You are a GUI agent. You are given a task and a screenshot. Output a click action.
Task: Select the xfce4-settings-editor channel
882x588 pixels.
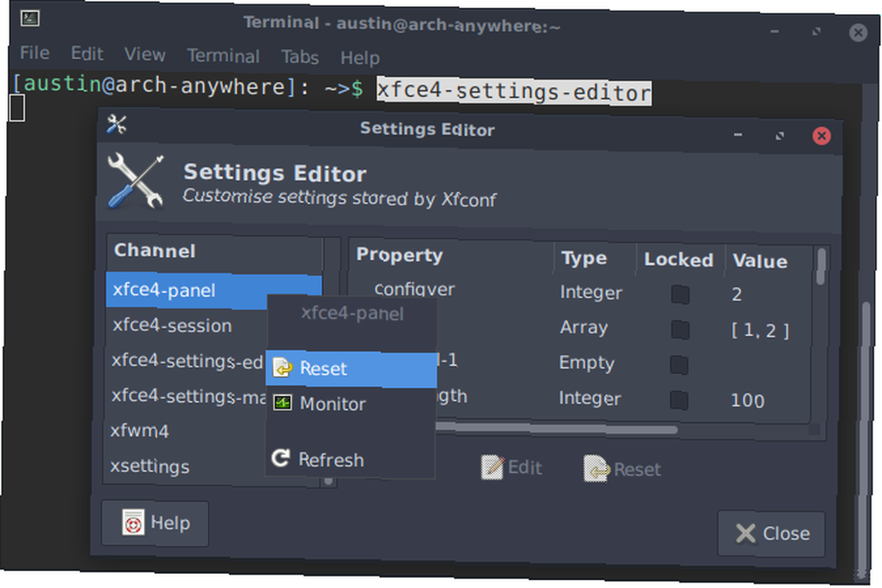coord(185,361)
